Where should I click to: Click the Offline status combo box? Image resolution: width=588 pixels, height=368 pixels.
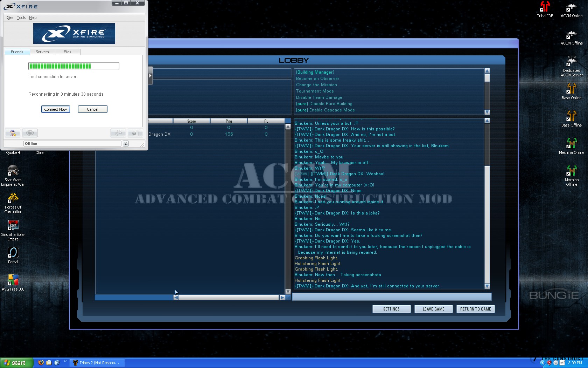pyautogui.click(x=72, y=143)
